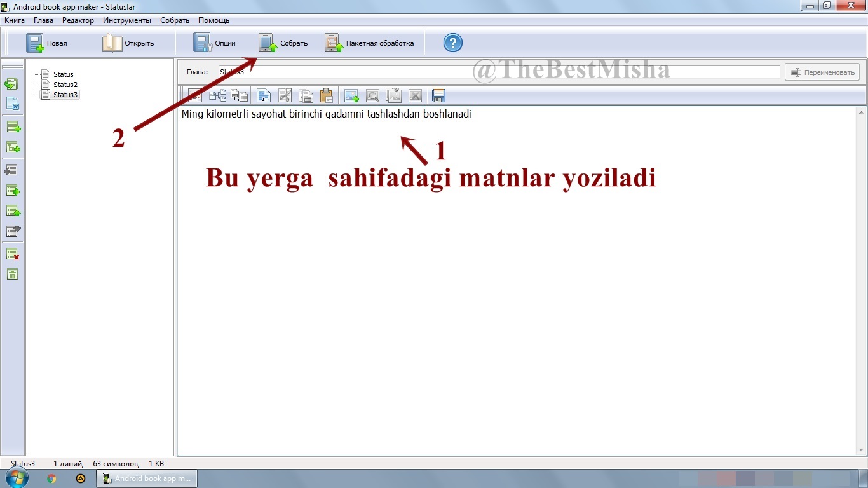Open the Windows Start button

(x=17, y=478)
